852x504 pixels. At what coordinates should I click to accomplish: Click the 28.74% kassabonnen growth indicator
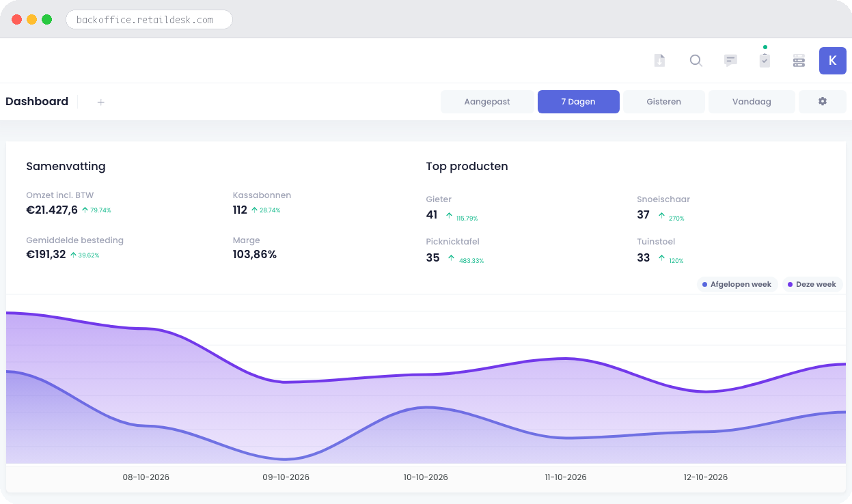pos(266,210)
